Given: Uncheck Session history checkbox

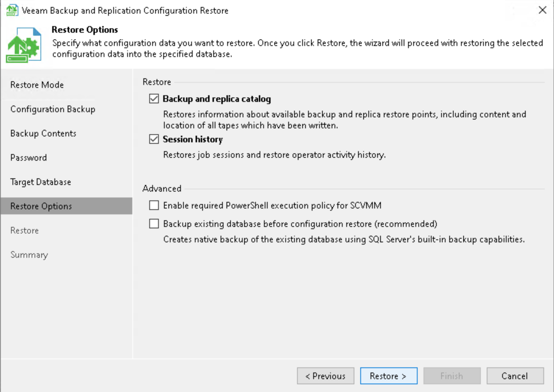Looking at the screenshot, I should (x=154, y=139).
